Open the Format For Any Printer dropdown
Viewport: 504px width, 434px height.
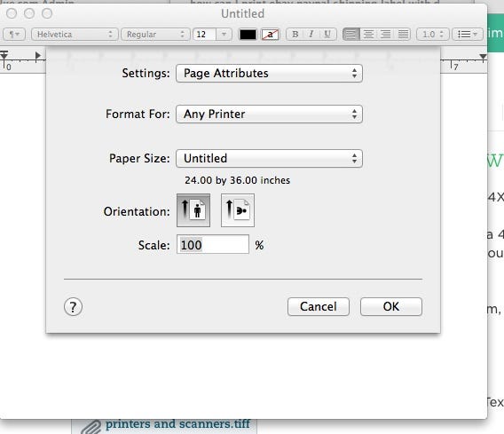pos(270,114)
